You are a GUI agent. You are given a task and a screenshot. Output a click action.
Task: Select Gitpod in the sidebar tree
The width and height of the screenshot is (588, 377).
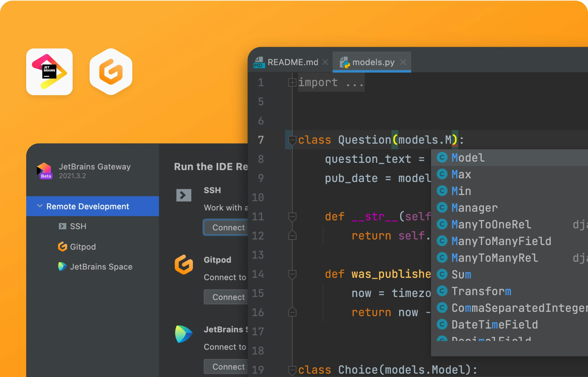click(83, 247)
